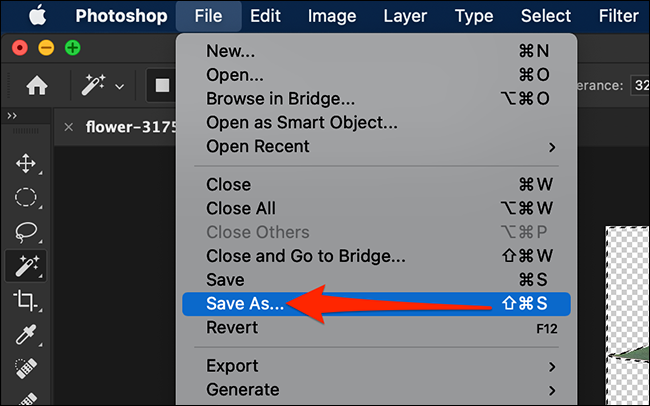Select the Magic Wand tool
Image resolution: width=650 pixels, height=406 pixels.
[26, 265]
